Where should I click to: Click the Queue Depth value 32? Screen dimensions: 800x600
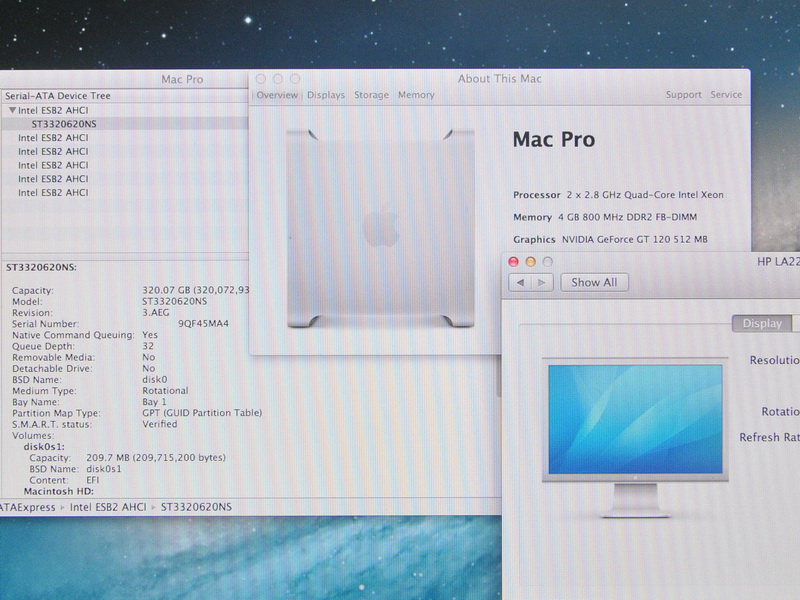pyautogui.click(x=148, y=346)
